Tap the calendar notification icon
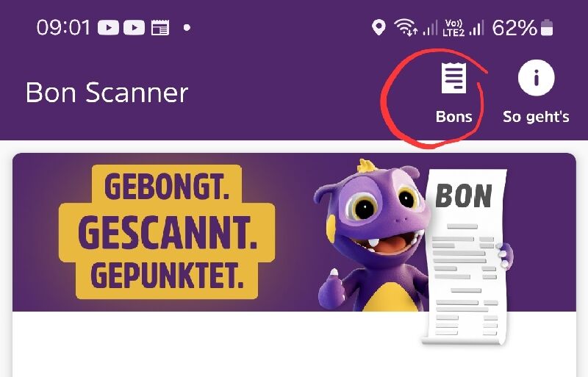This screenshot has width=588, height=377. pyautogui.click(x=160, y=28)
